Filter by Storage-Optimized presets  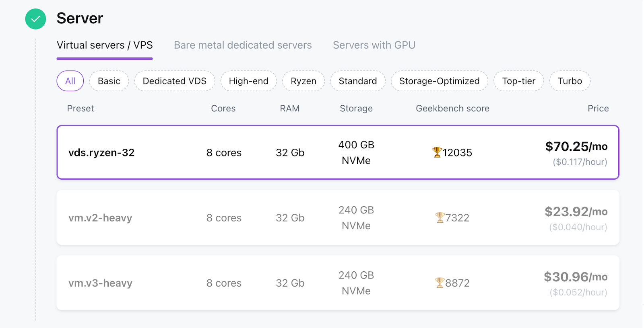(440, 81)
